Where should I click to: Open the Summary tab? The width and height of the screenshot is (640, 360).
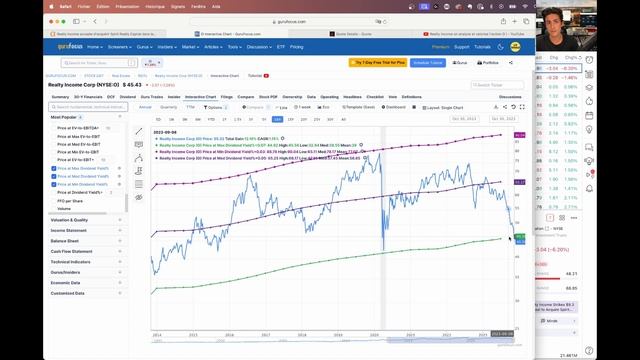(x=60, y=97)
